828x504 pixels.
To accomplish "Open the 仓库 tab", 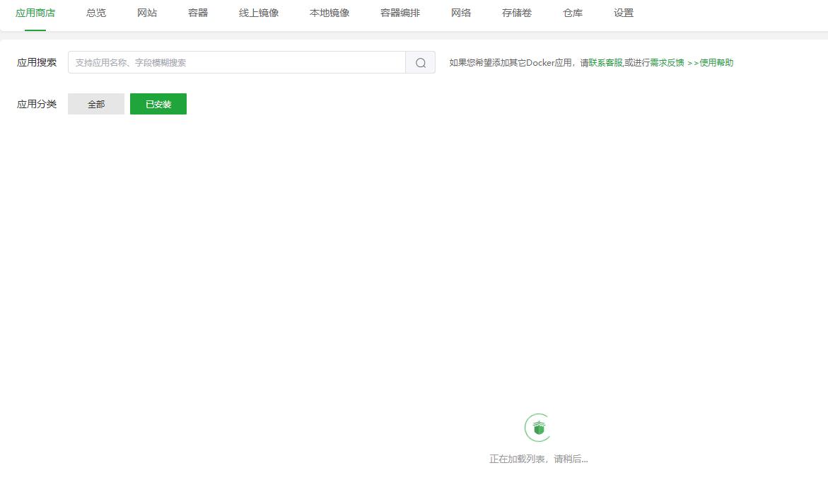I will (x=573, y=13).
